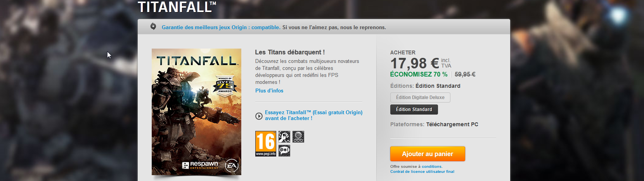
Task: Open the Contrat de licence utilisateur final link
Action: 422,171
